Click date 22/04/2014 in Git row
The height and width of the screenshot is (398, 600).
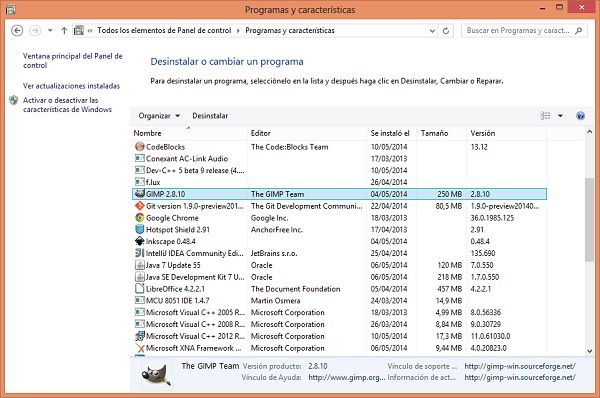pyautogui.click(x=389, y=206)
